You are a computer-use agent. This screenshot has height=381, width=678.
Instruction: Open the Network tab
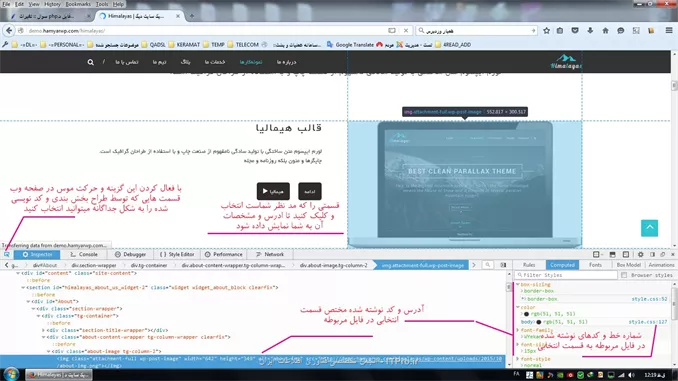coord(270,255)
